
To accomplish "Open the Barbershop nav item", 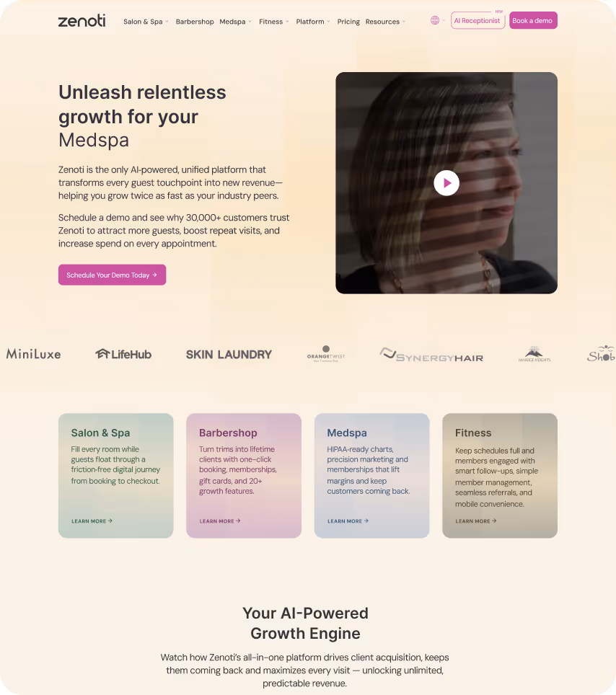I will [x=195, y=22].
